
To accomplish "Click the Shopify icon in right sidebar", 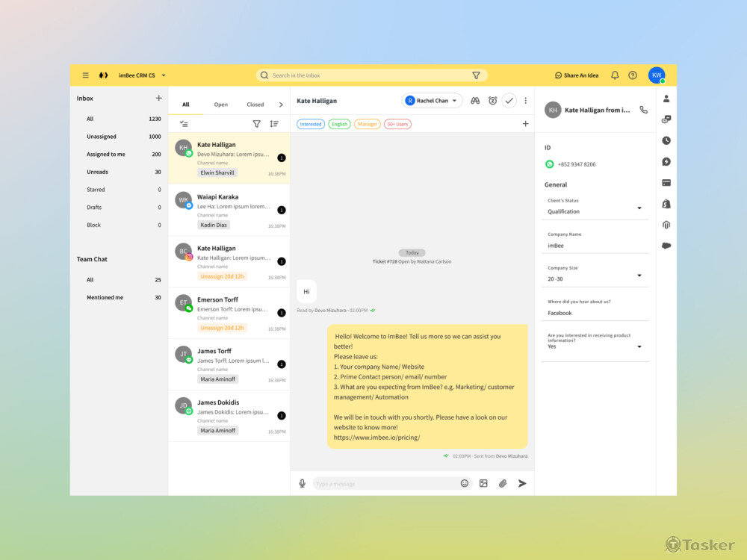I will [666, 204].
